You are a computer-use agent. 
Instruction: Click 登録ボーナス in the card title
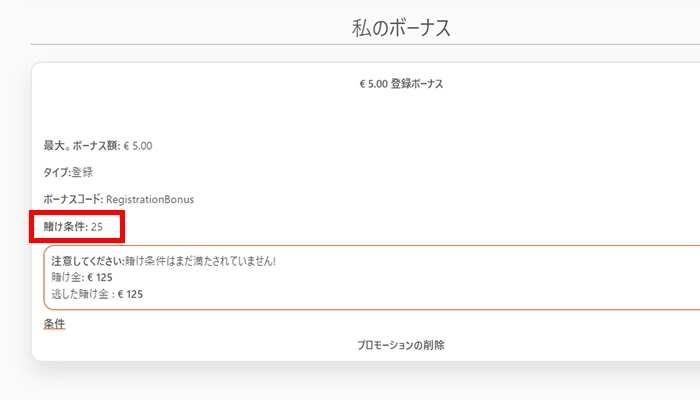click(x=417, y=84)
